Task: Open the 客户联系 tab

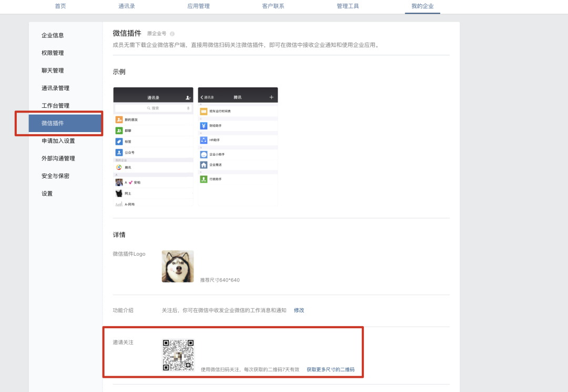Action: point(273,6)
